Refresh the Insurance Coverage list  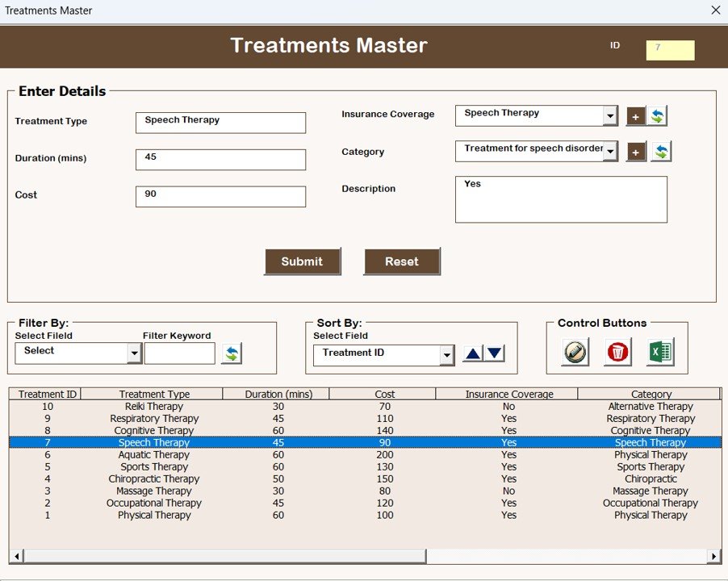pos(657,116)
